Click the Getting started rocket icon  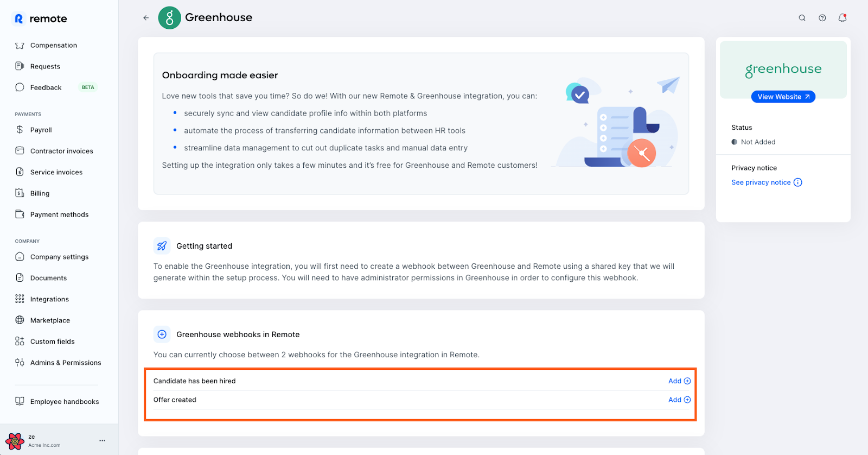[x=162, y=246]
